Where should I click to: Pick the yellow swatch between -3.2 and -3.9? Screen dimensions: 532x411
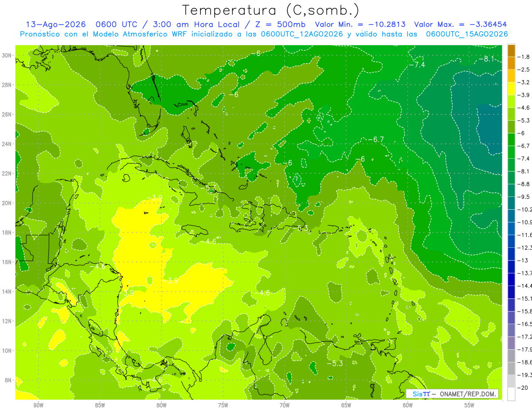click(511, 89)
